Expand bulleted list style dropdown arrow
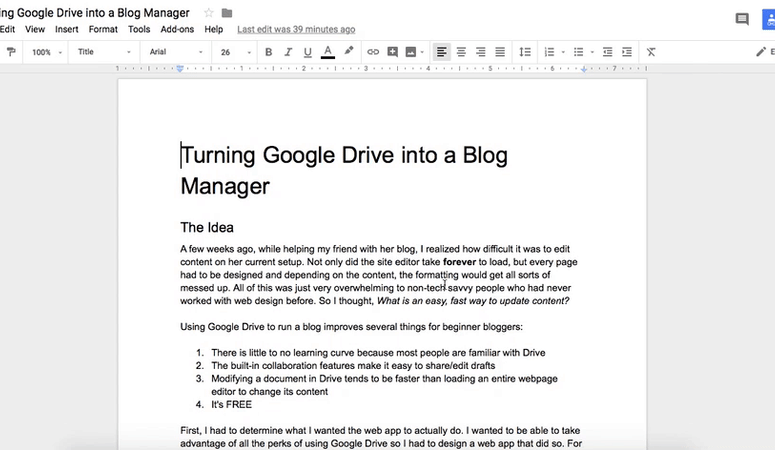Viewport: 775px width, 450px height. [x=592, y=52]
